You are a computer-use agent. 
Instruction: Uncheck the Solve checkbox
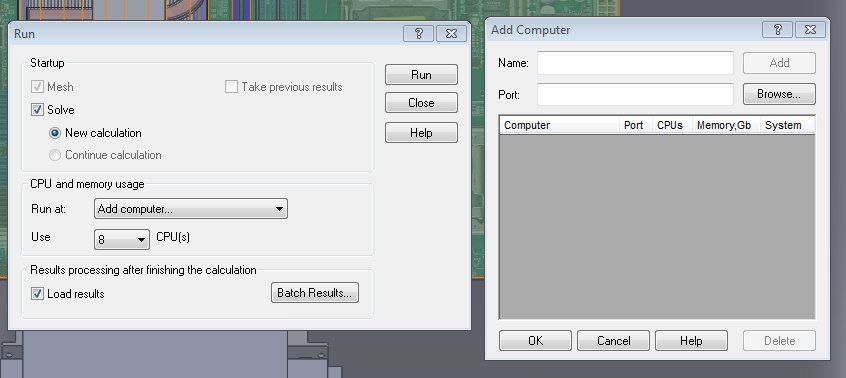37,110
